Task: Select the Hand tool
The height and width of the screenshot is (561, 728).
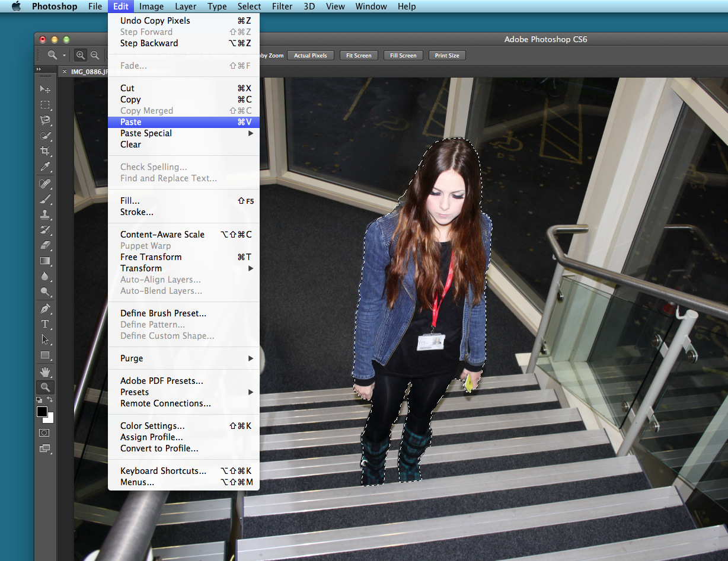Action: pos(45,372)
